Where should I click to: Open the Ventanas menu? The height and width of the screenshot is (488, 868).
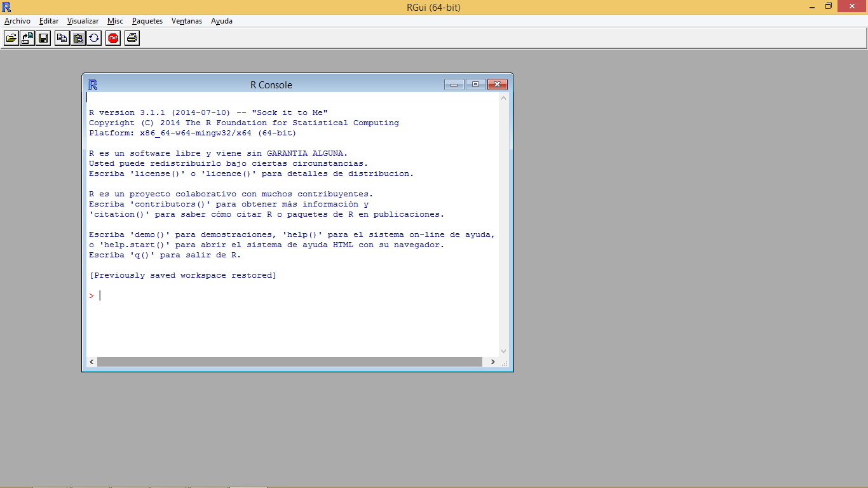(187, 21)
